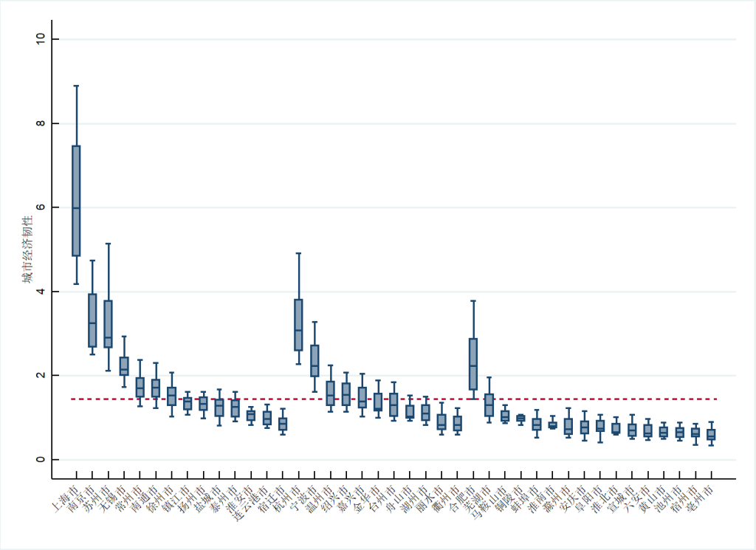Click the y-axis tick label 2
The image size is (756, 550).
coord(40,376)
